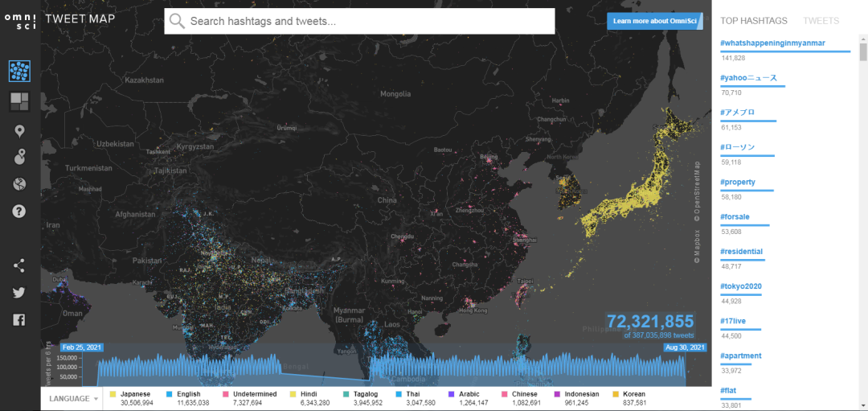Click the 11,635,038 English tweet count
This screenshot has width=868, height=411.
pyautogui.click(x=194, y=402)
